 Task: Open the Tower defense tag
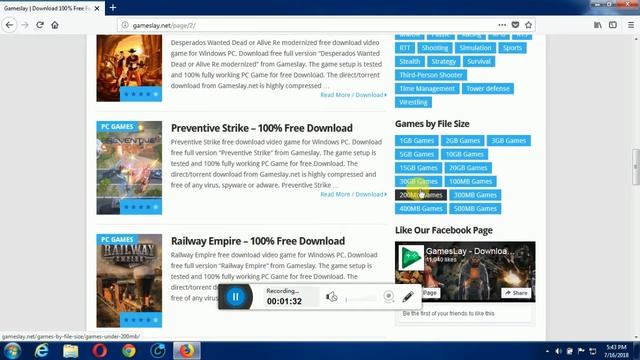click(488, 89)
